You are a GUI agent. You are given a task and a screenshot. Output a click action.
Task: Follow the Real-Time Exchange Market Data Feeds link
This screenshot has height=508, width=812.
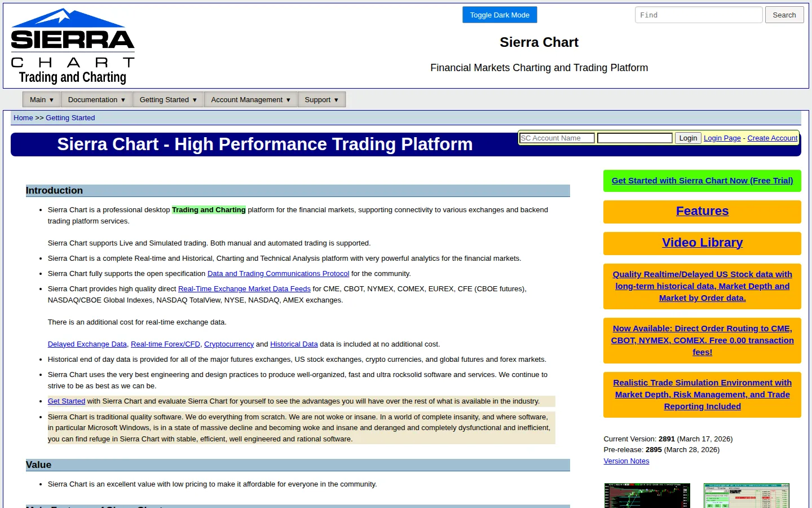click(244, 289)
